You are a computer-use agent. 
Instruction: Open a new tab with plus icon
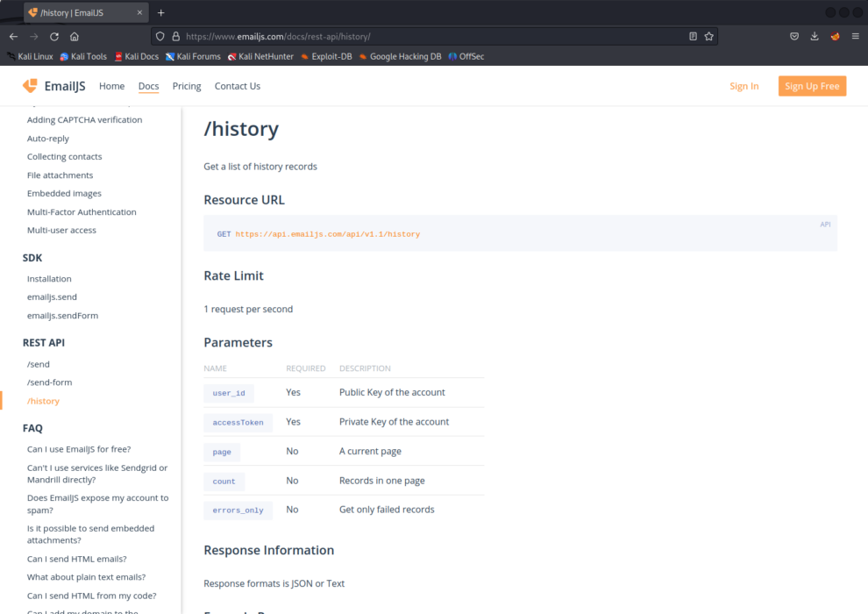[161, 13]
